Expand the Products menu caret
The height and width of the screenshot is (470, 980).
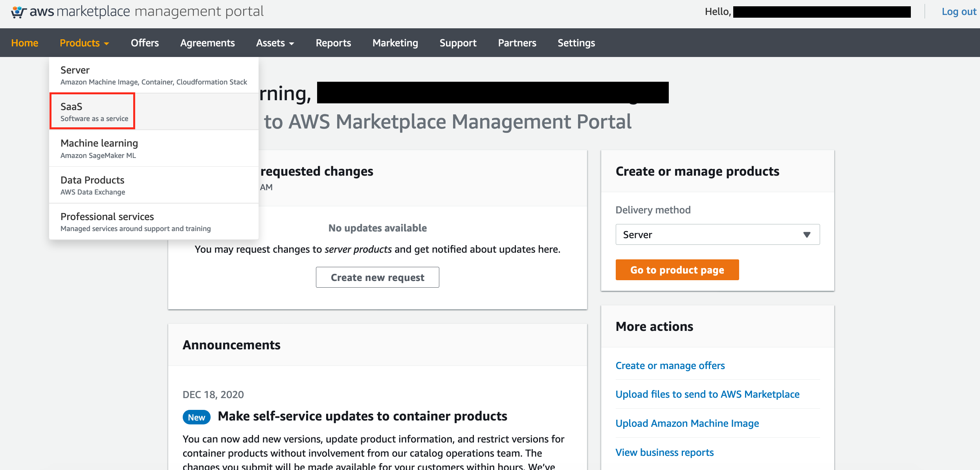click(106, 44)
